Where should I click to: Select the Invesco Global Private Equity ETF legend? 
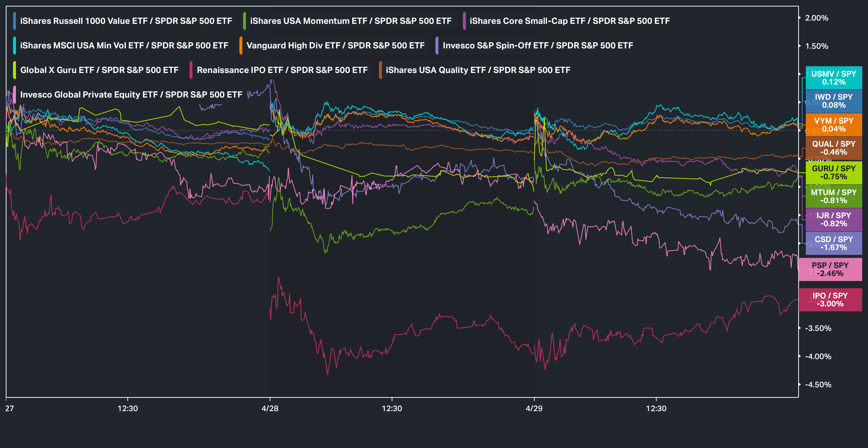[x=131, y=95]
